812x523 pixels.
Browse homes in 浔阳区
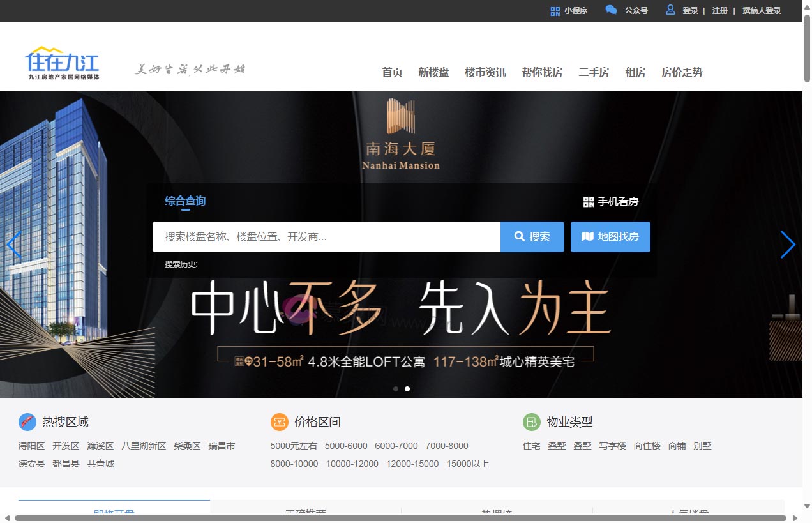(31, 446)
